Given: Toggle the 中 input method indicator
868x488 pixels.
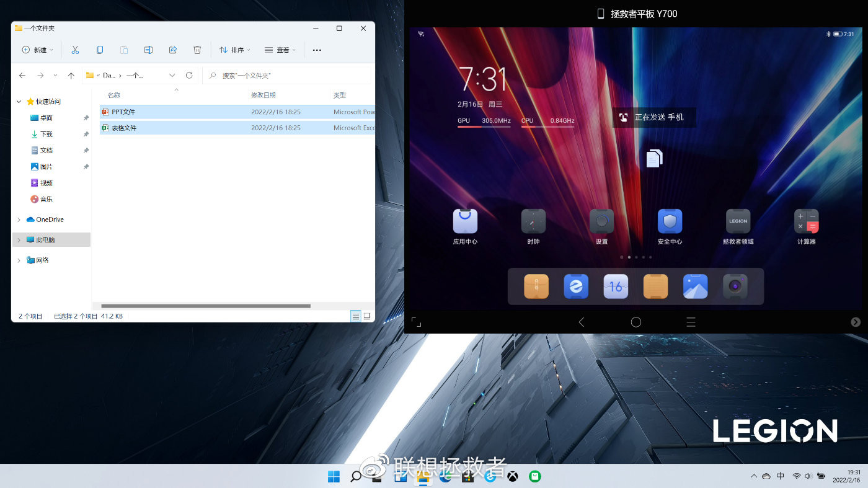Looking at the screenshot, I should pos(781,476).
